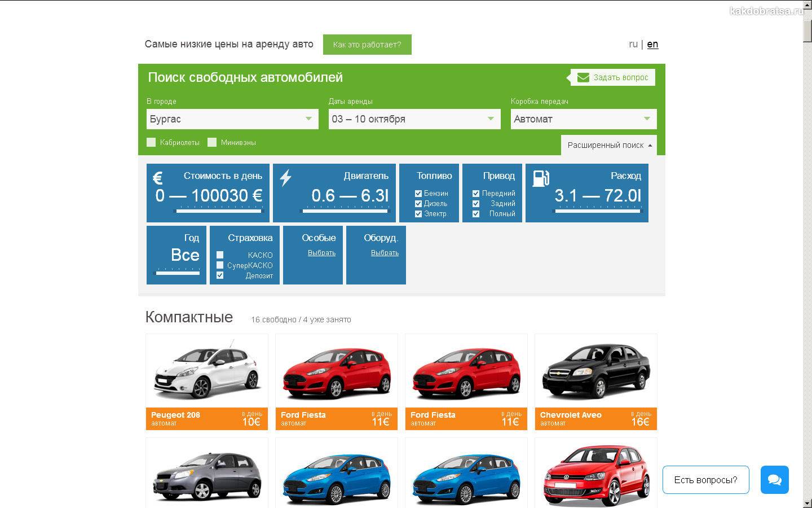Select the gray Chevrolet hatchback thumbnail

click(x=207, y=477)
